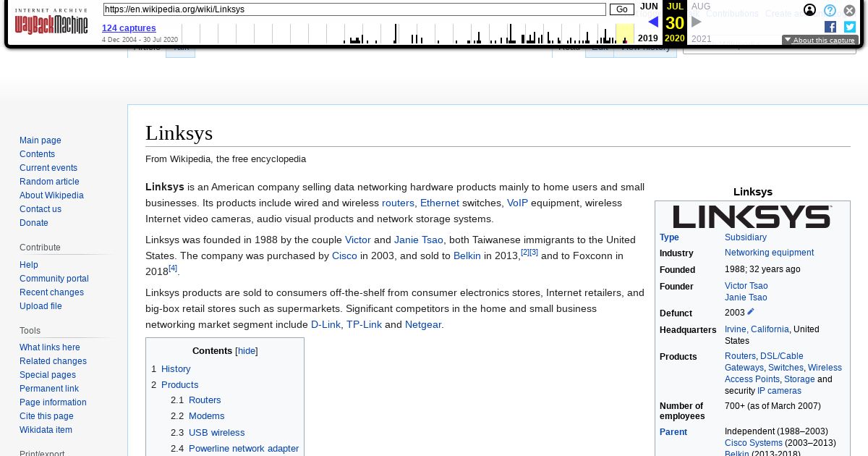Screen dimensions: 868x456
Task: Open citation reference [2]
Action: point(525,253)
